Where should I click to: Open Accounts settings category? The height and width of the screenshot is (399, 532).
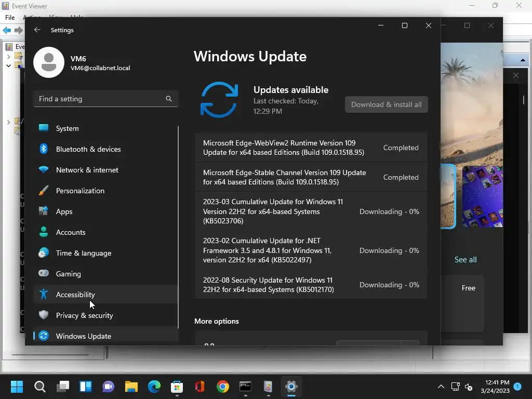[x=105, y=232]
